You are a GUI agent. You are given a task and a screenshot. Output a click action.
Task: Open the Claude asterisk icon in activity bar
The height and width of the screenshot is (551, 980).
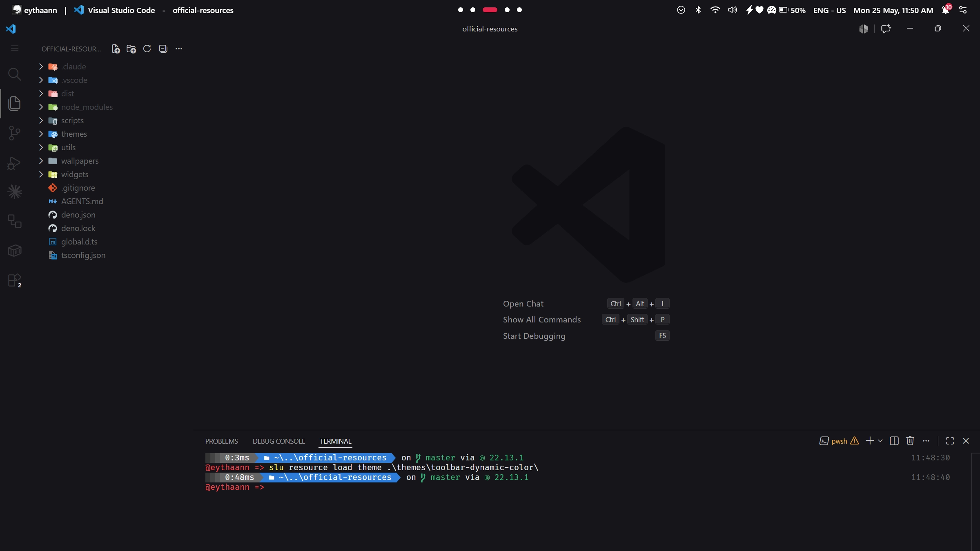coord(14,192)
